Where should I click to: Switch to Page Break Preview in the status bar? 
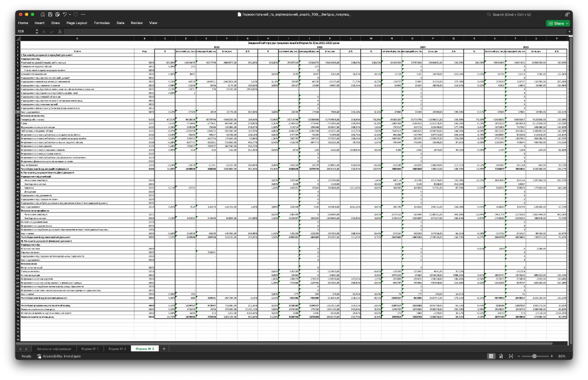pos(511,357)
